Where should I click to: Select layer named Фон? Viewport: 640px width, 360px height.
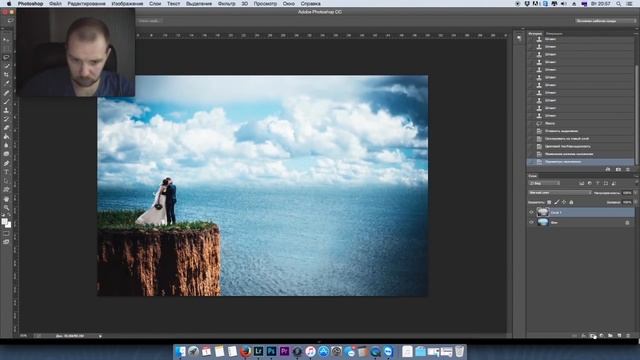[x=580, y=222]
